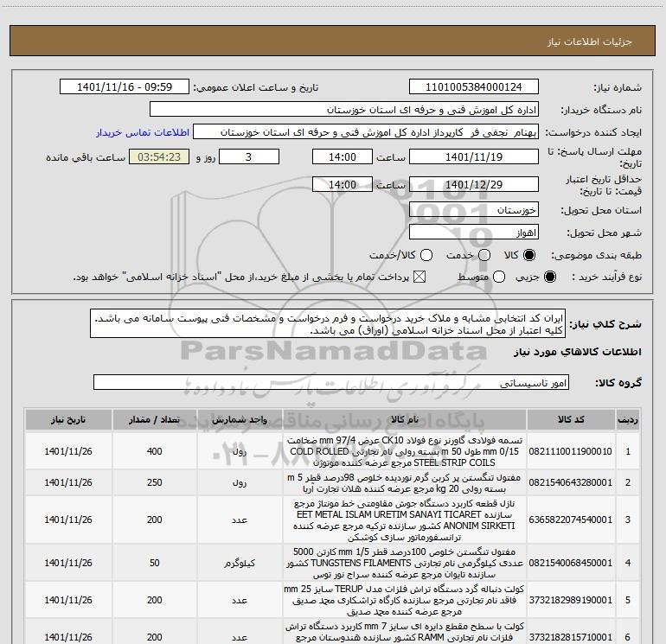Click product code 0821110011900010

pyautogui.click(x=571, y=451)
